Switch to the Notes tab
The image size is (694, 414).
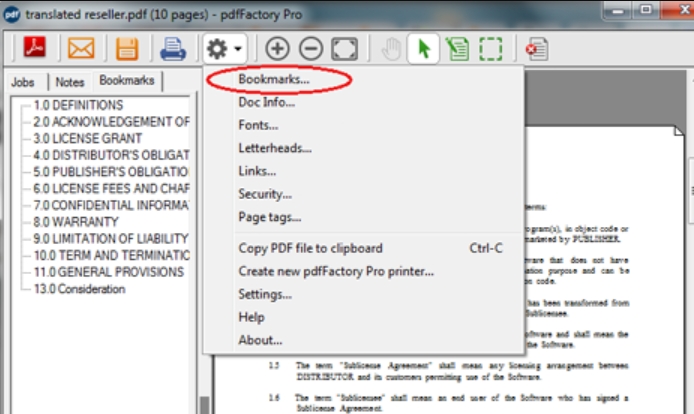click(x=69, y=82)
